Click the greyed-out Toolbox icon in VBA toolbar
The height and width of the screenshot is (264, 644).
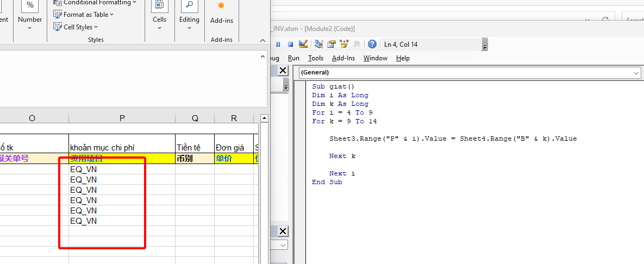click(x=357, y=44)
